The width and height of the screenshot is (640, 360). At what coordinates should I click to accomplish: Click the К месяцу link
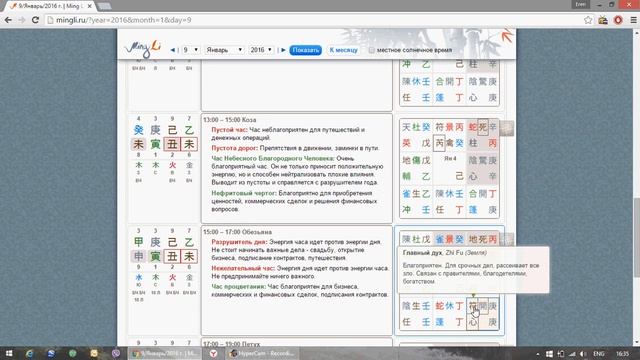pyautogui.click(x=343, y=50)
